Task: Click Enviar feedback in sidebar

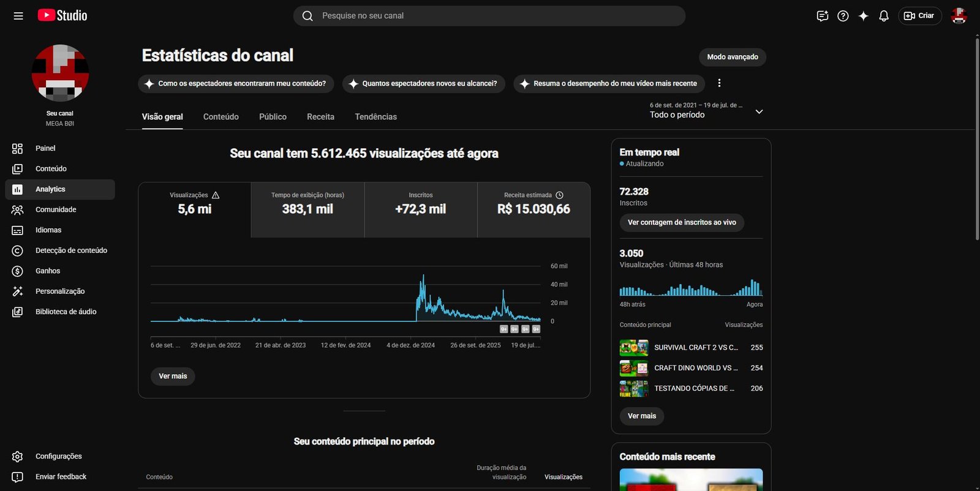Action: [60, 477]
